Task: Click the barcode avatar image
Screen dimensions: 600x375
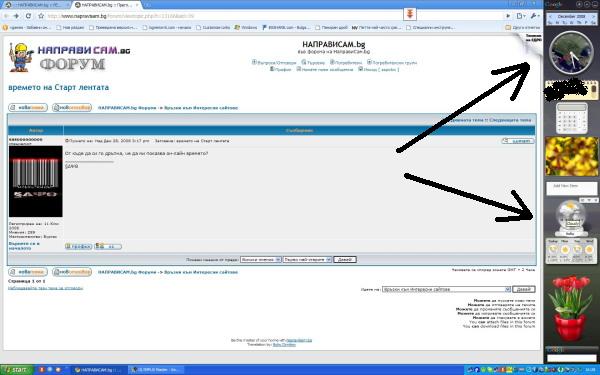Action: pyautogui.click(x=36, y=181)
